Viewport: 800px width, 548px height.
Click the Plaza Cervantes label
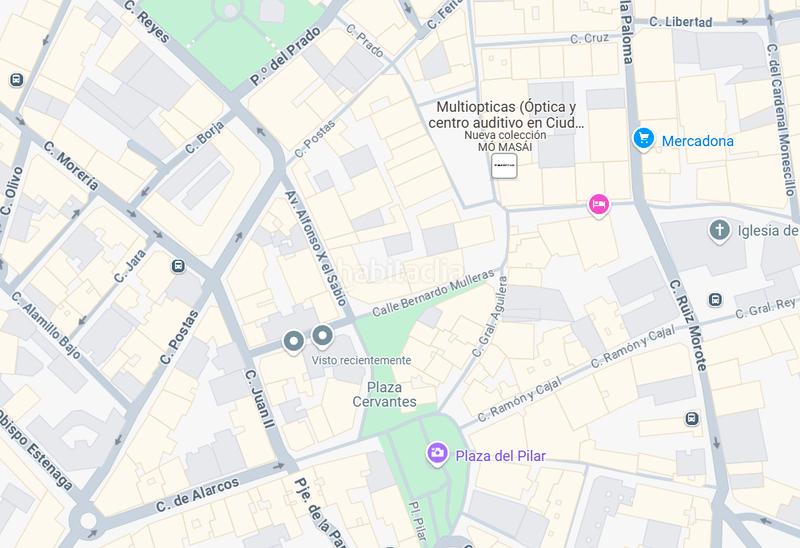point(384,394)
